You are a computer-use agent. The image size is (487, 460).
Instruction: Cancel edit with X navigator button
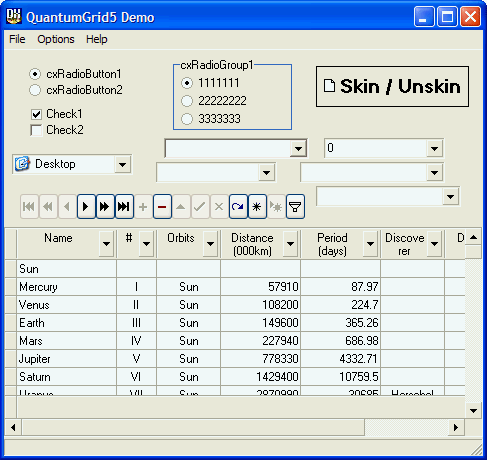(219, 207)
